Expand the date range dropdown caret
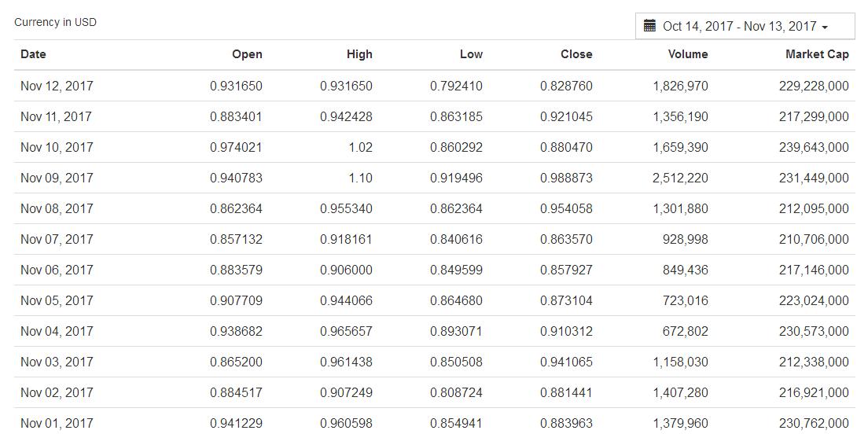This screenshot has width=868, height=434. coord(825,28)
